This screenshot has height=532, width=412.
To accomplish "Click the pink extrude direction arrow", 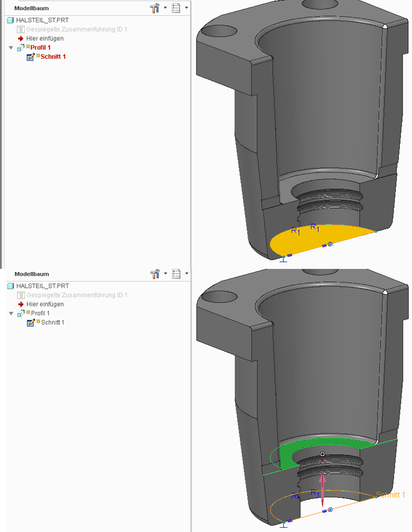I will (x=322, y=490).
